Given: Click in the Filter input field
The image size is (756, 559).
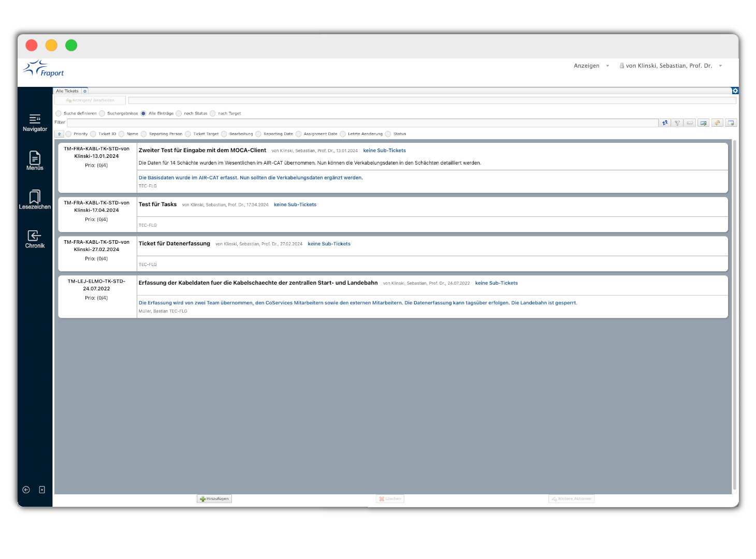Looking at the screenshot, I should point(362,123).
